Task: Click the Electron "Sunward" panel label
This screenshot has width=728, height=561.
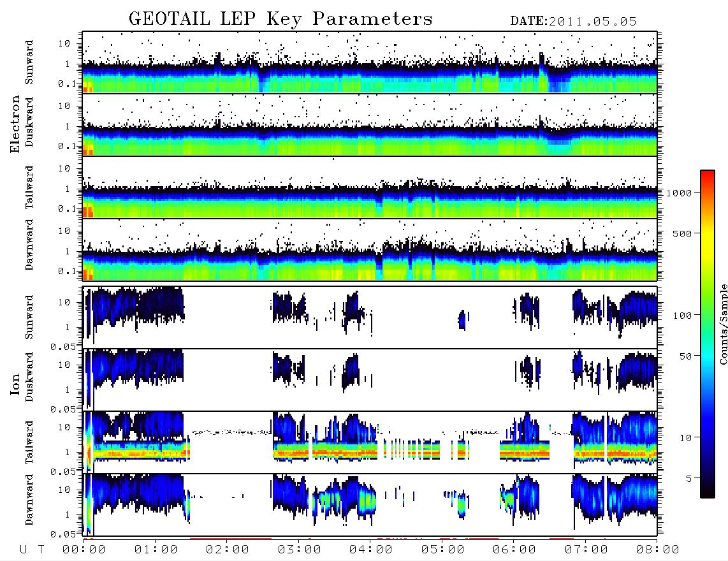Action: click(x=29, y=62)
